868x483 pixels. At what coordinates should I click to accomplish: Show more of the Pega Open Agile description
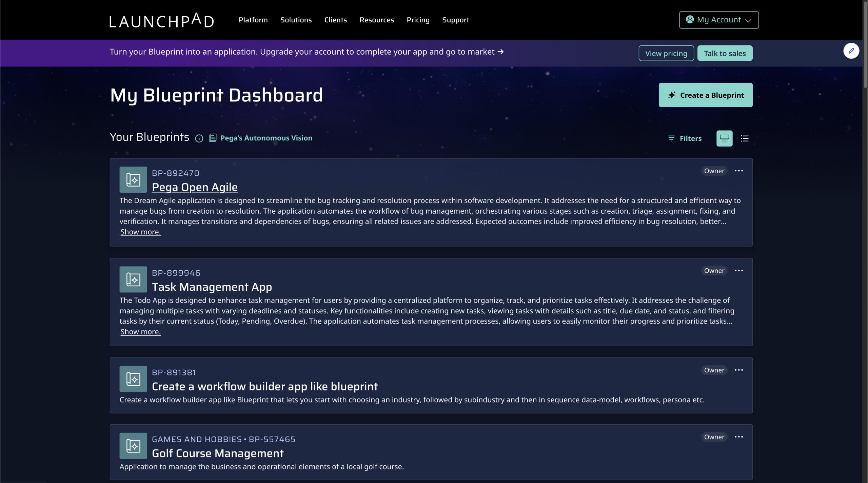(140, 232)
